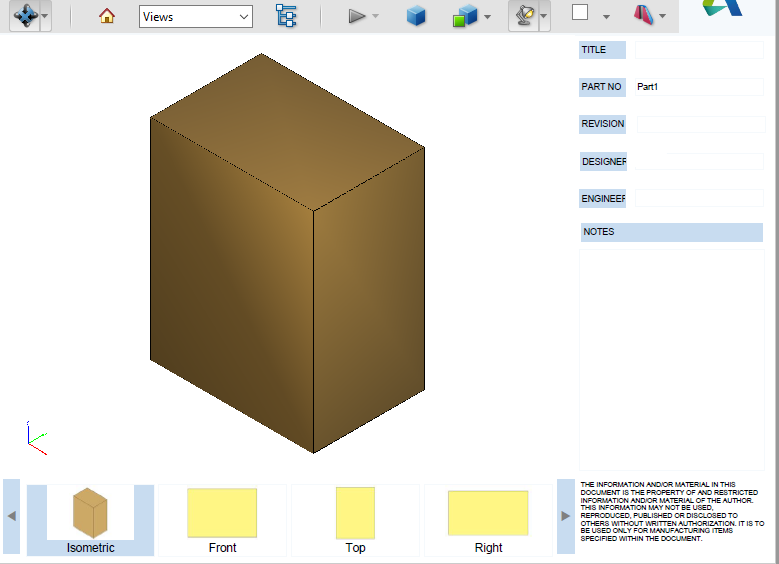Click the XYZ axis triad indicator
This screenshot has width=779, height=564.
coord(37,438)
